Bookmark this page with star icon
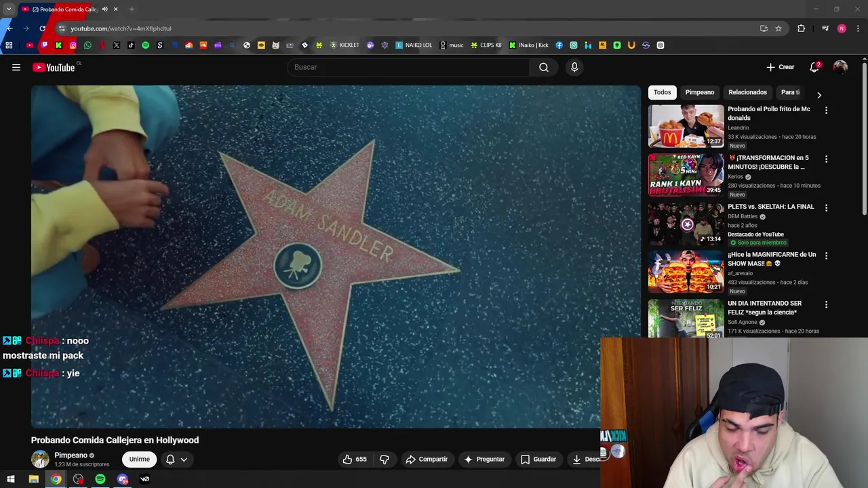Screen dimensions: 868x488 778,28
